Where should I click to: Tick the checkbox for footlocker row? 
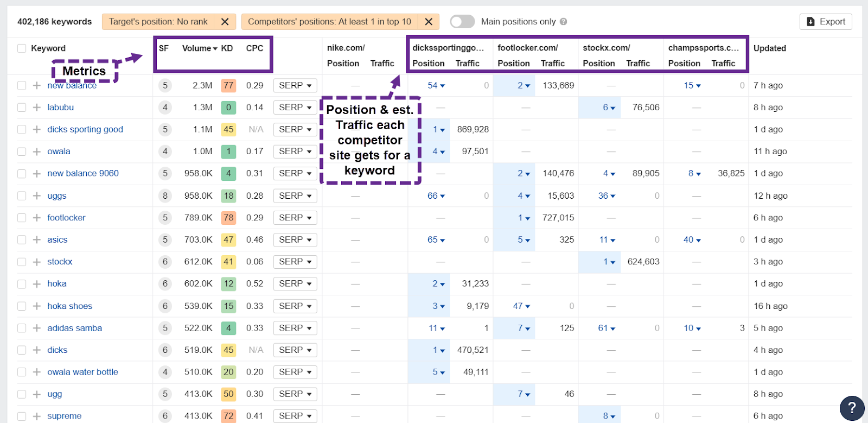coord(22,218)
